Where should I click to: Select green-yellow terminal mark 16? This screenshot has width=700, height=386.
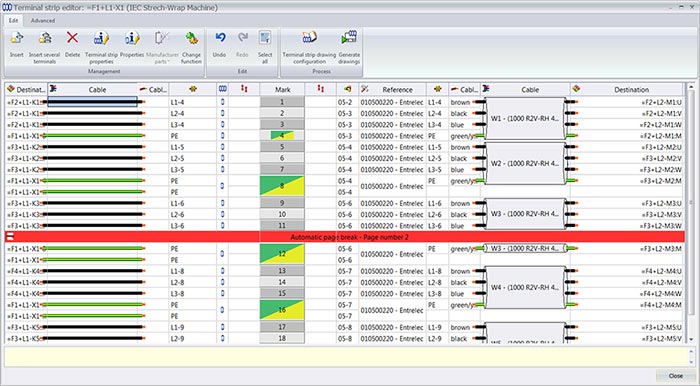tap(282, 310)
